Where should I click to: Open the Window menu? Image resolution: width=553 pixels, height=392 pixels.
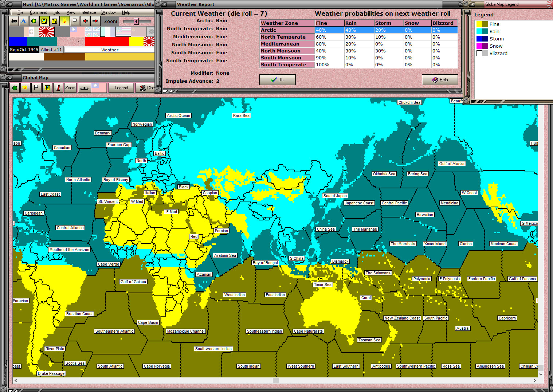coord(109,12)
